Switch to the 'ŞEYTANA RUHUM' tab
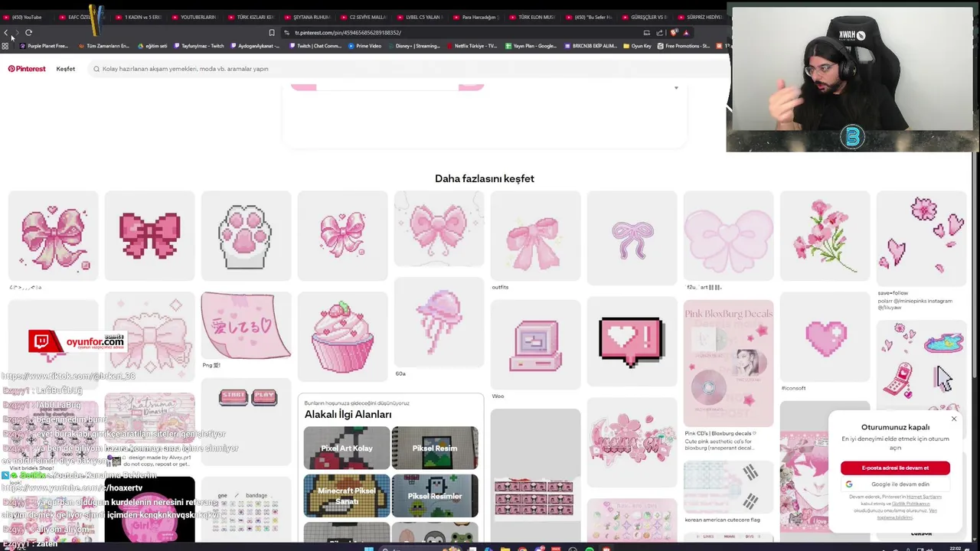The image size is (980, 551). (307, 17)
